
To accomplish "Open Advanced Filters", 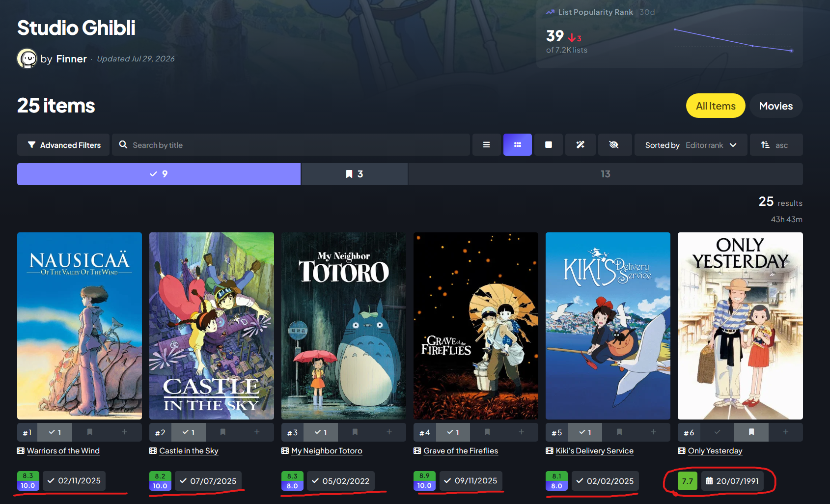I will click(64, 145).
